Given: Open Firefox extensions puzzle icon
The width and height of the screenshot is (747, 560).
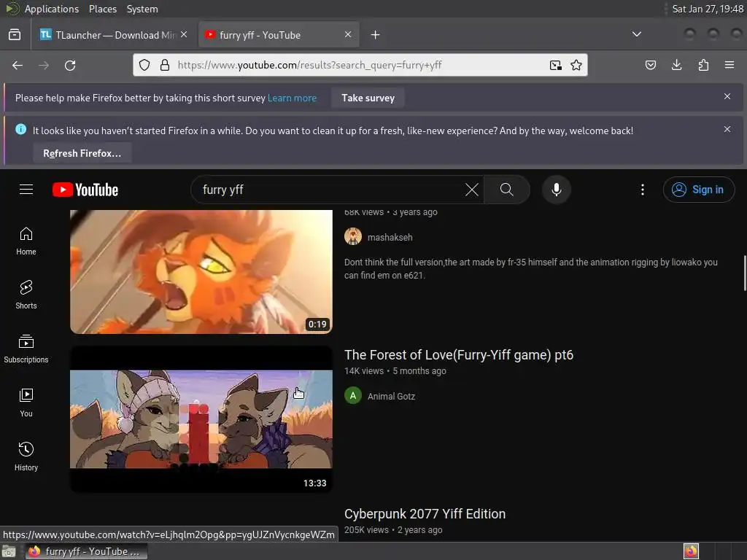Looking at the screenshot, I should pos(703,65).
